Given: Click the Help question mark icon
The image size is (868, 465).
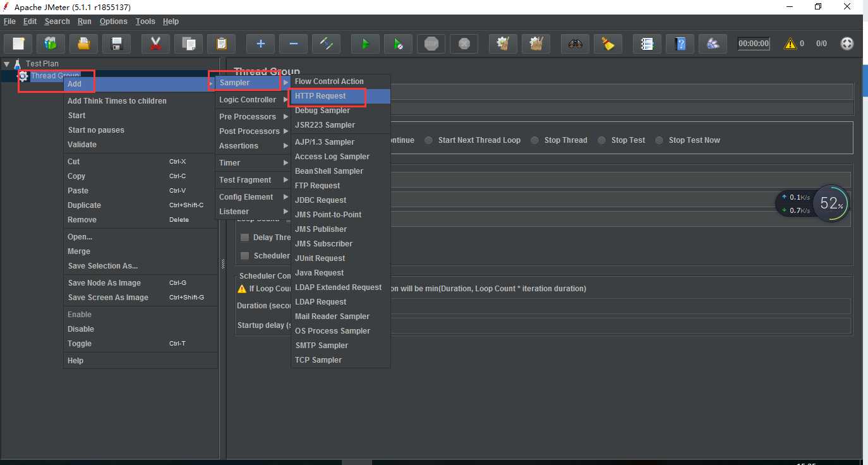Looking at the screenshot, I should click(x=680, y=44).
